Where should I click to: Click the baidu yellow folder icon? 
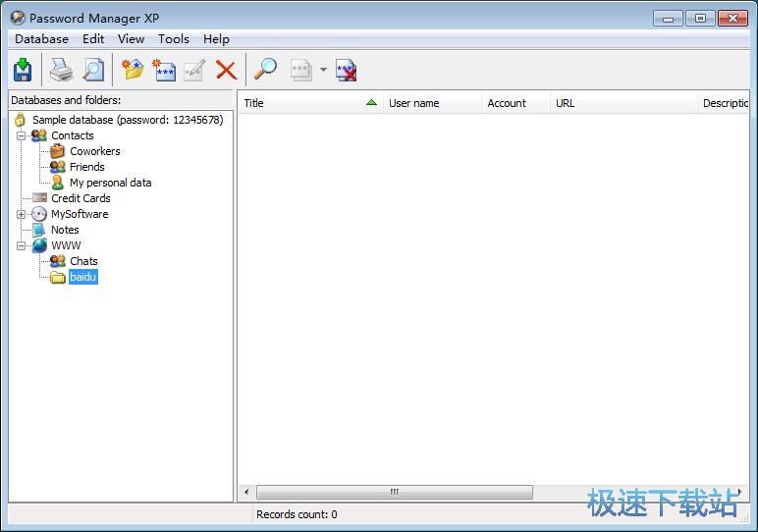pyautogui.click(x=58, y=277)
